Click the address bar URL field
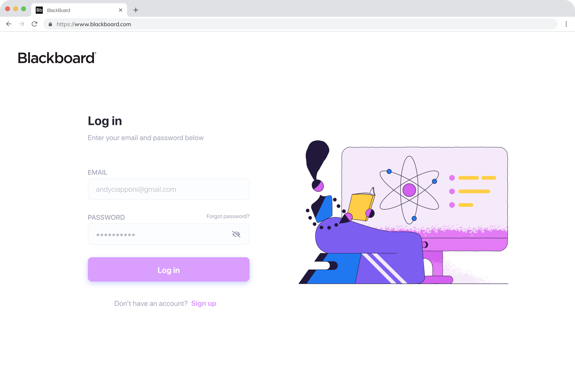The height and width of the screenshot is (392, 575). (300, 24)
